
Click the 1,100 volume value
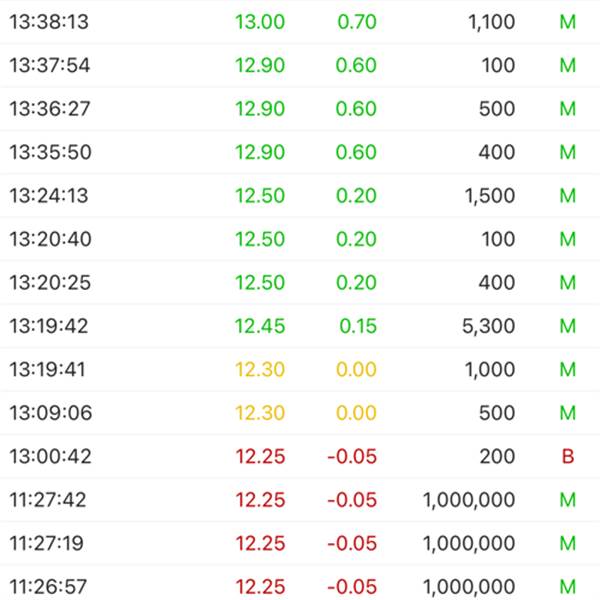[x=490, y=22]
